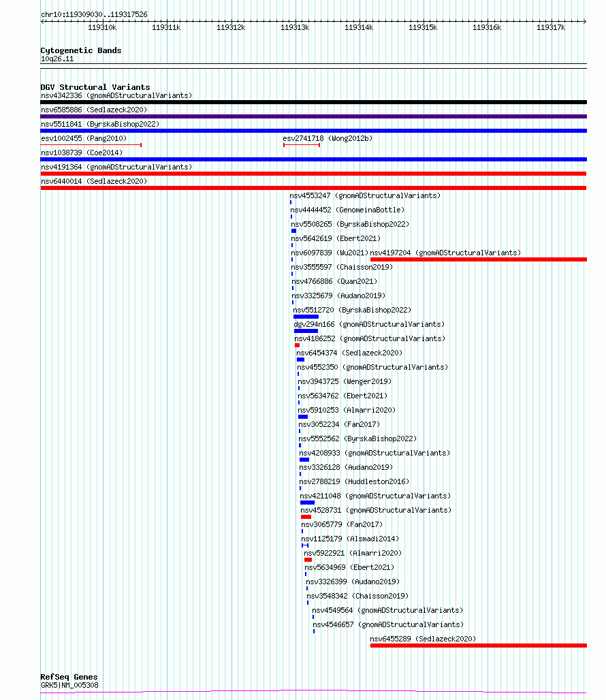
Task: Open nsv6440014 Sedlazeck2020 variant label
Action: [94, 181]
